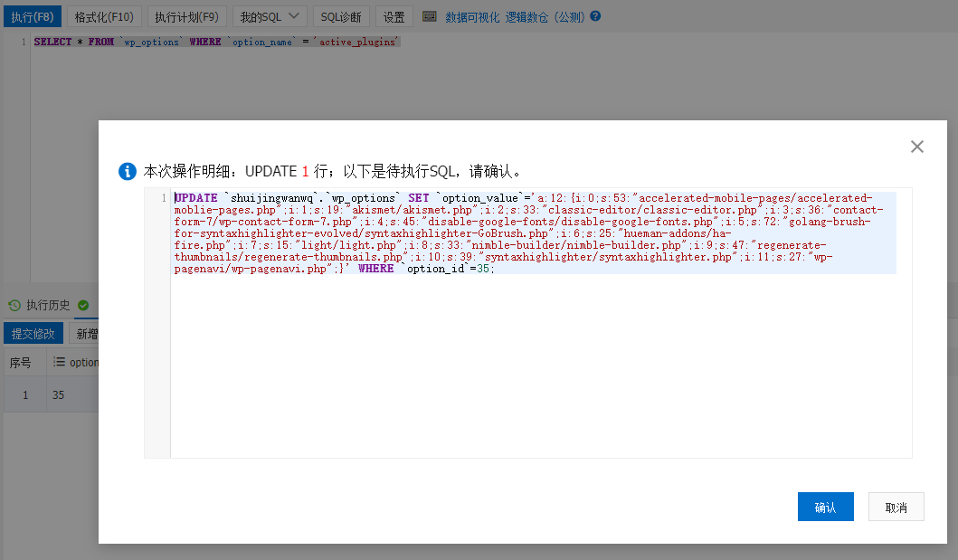Open the SQL诊断 diagnostics

coord(341,16)
